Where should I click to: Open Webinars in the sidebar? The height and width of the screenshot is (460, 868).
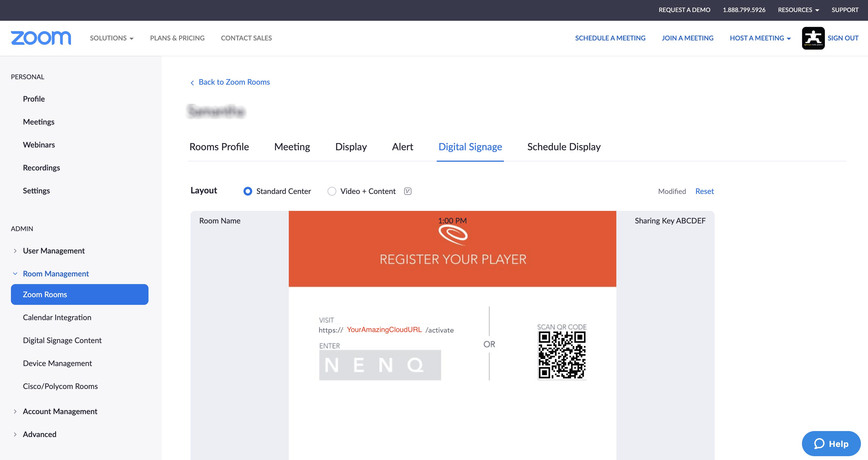[39, 145]
